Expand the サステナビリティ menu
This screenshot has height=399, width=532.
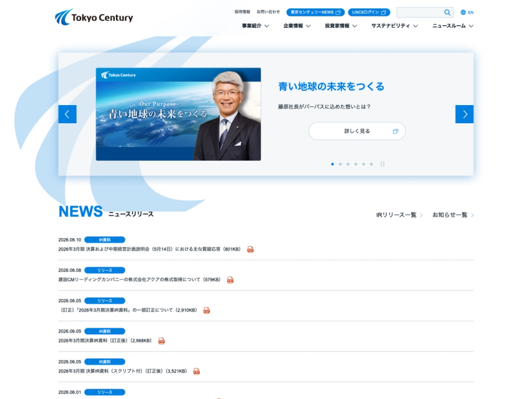pos(394,26)
